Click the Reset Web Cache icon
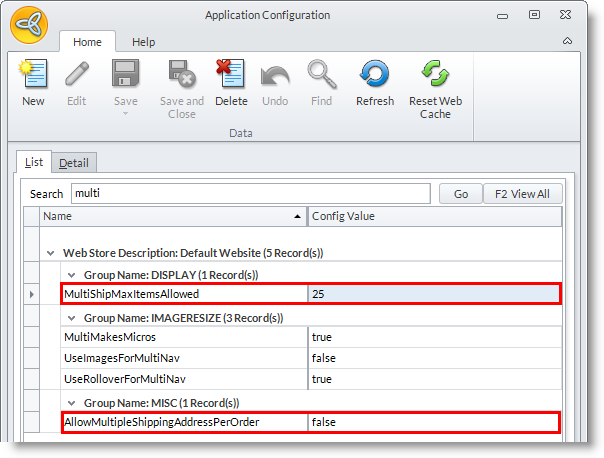This screenshot has height=458, width=604. click(435, 76)
